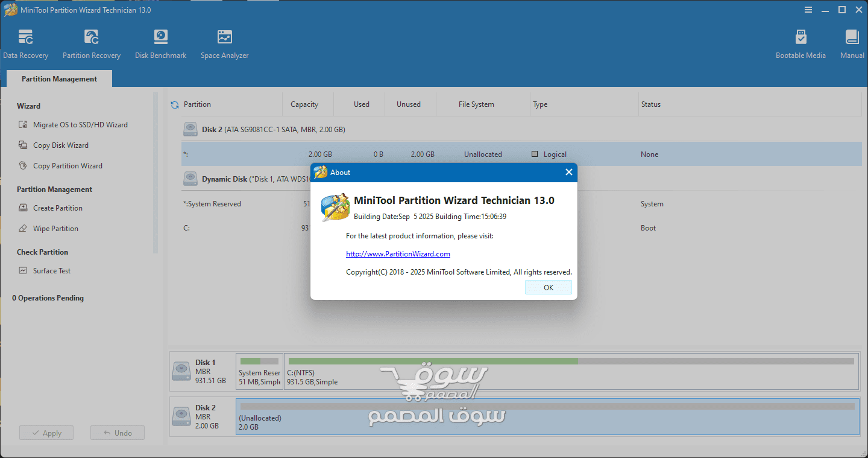
Task: Switch to the Partition Management tab
Action: pos(58,78)
